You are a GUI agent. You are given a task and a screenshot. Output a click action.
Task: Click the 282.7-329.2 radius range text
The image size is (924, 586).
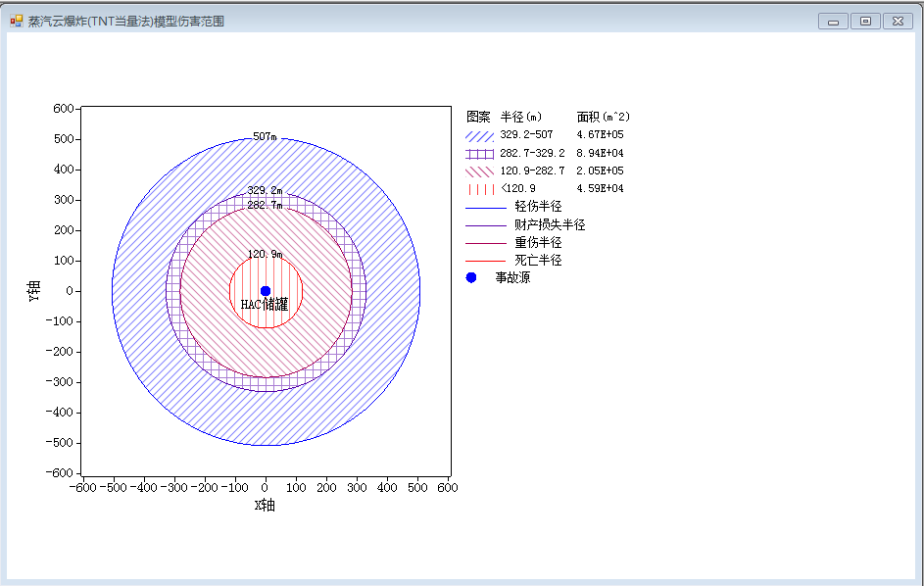(x=532, y=153)
